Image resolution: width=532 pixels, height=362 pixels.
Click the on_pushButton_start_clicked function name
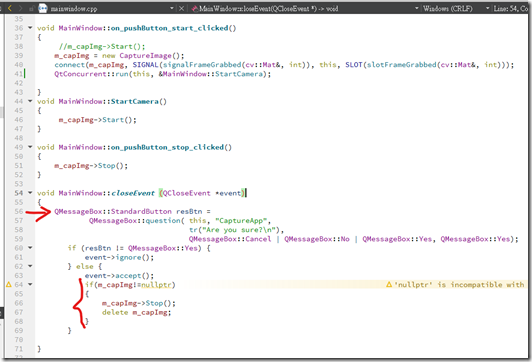tap(170, 28)
